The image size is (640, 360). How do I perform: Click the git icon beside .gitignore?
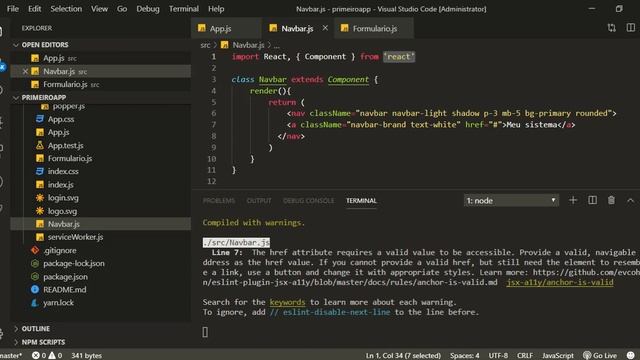coord(35,250)
